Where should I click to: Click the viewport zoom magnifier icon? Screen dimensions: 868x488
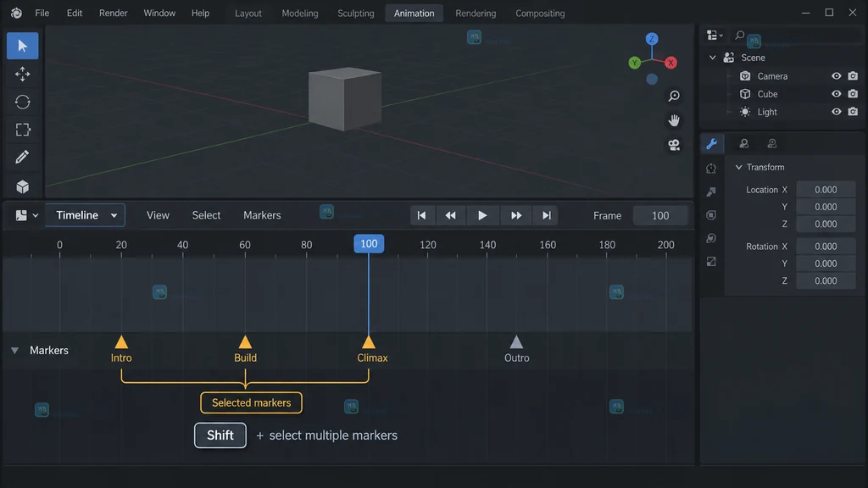pos(674,97)
